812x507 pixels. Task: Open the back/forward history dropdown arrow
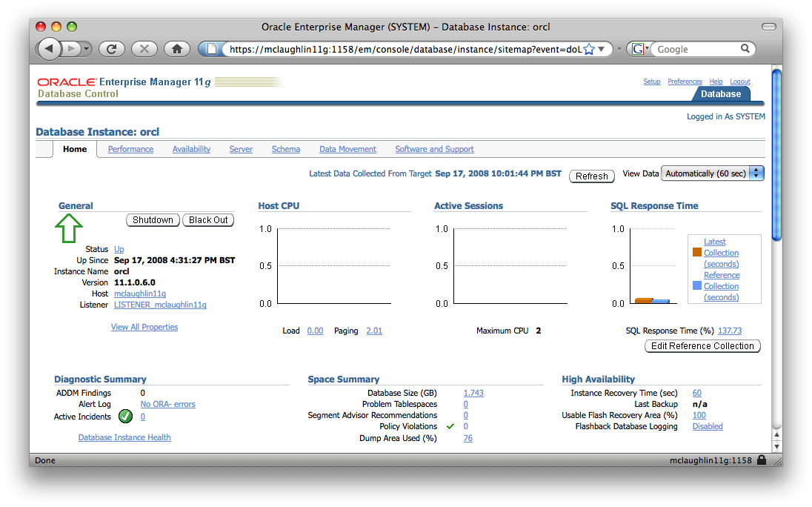(x=87, y=49)
